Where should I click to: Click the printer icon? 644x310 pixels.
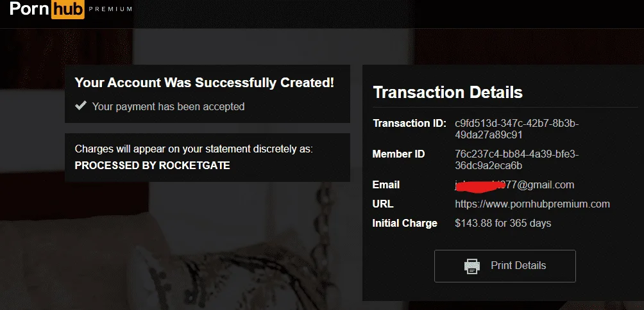[472, 266]
